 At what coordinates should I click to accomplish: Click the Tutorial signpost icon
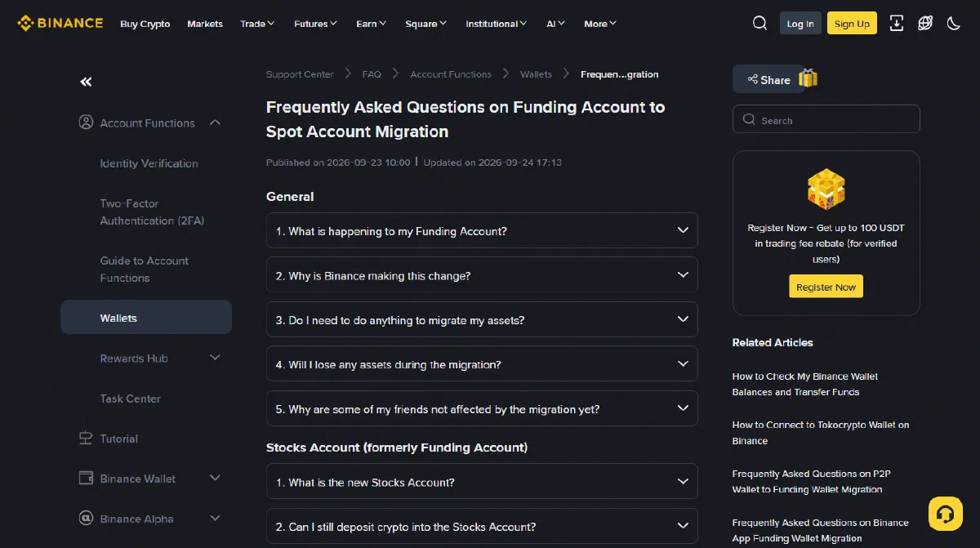click(86, 439)
